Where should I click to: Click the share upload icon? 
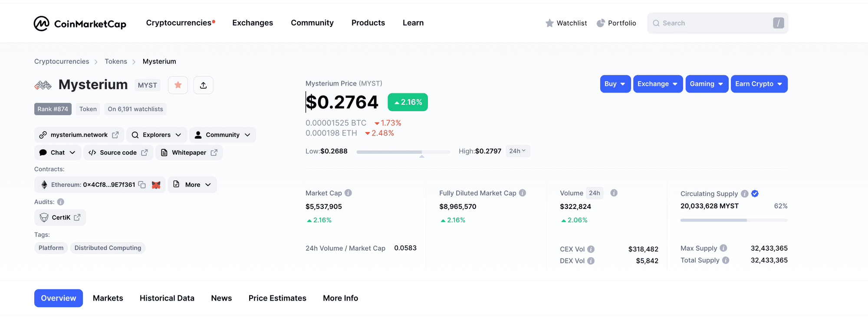point(203,85)
